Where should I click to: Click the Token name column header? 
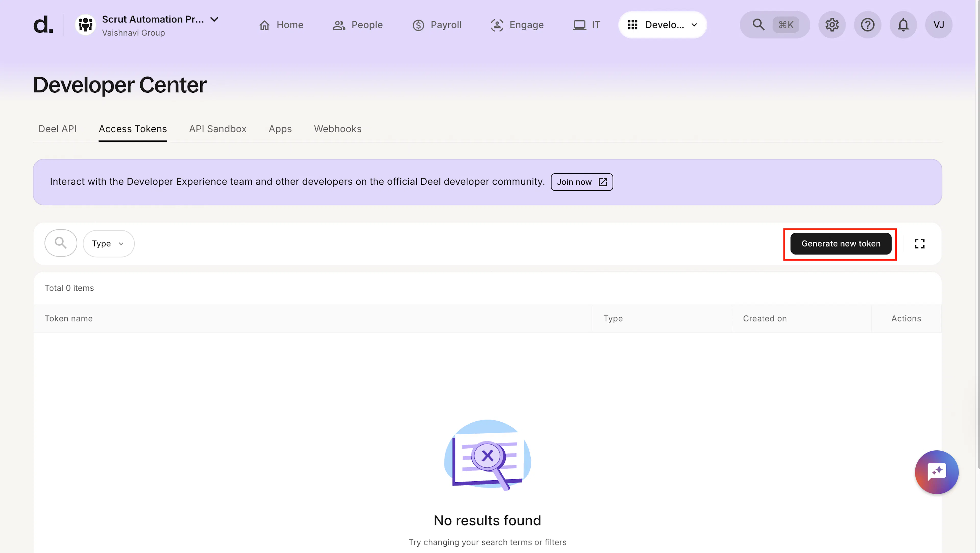68,318
